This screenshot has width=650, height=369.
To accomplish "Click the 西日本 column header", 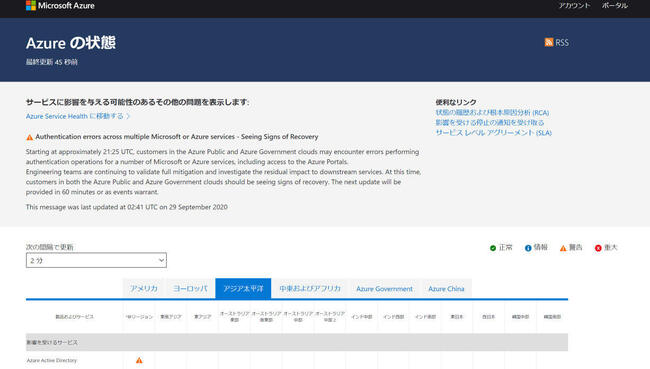I will click(489, 317).
